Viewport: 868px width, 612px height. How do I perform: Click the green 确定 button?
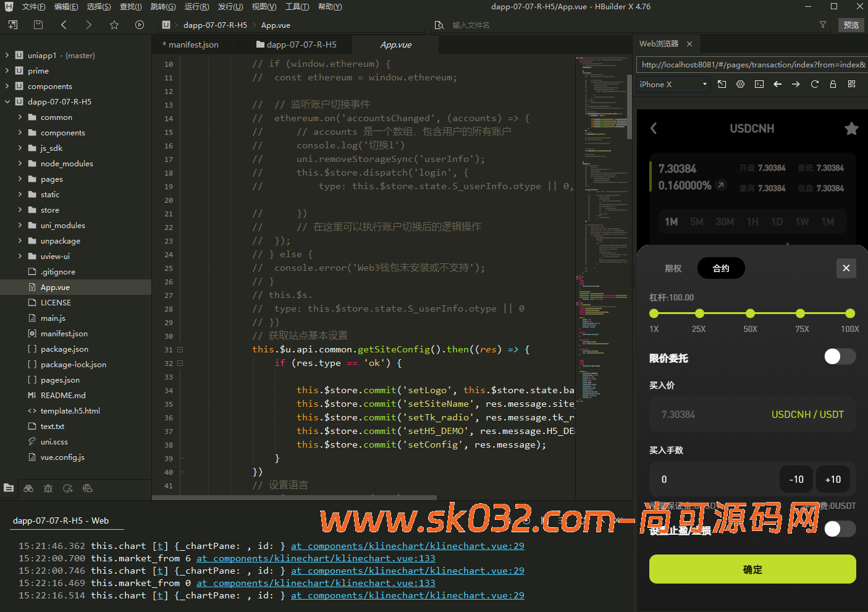[752, 569]
